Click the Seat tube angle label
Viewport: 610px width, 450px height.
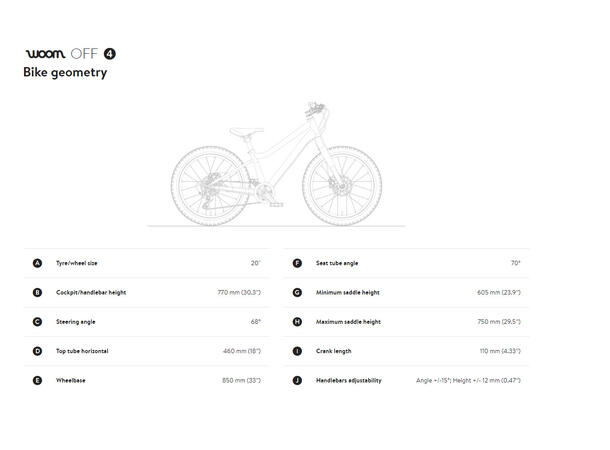pos(337,263)
